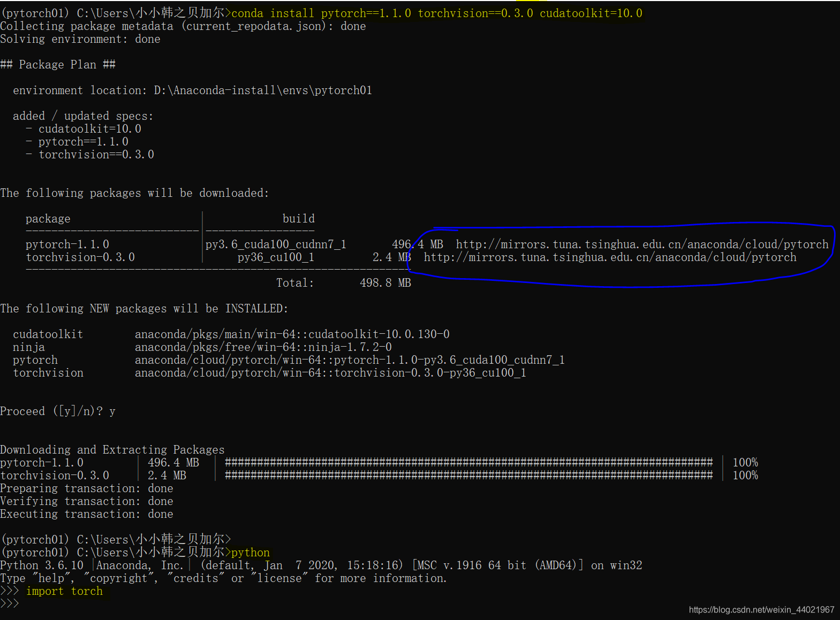Click build string 'py3.6_cuda100_cudnn7_1' in table
The height and width of the screenshot is (620, 840).
(x=276, y=244)
